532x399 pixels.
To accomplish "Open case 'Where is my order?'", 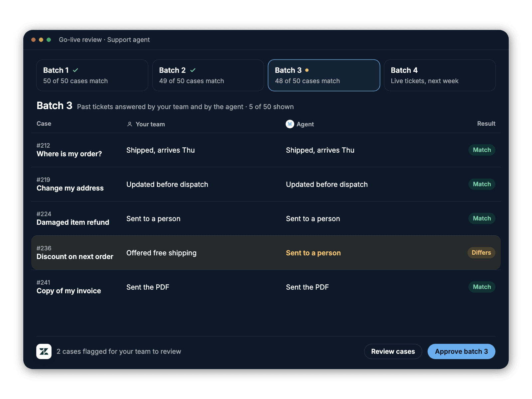I will coord(266,150).
